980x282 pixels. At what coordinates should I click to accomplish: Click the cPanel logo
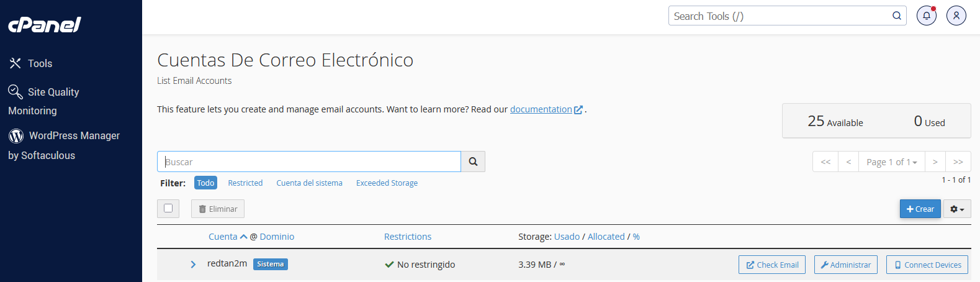pyautogui.click(x=45, y=25)
